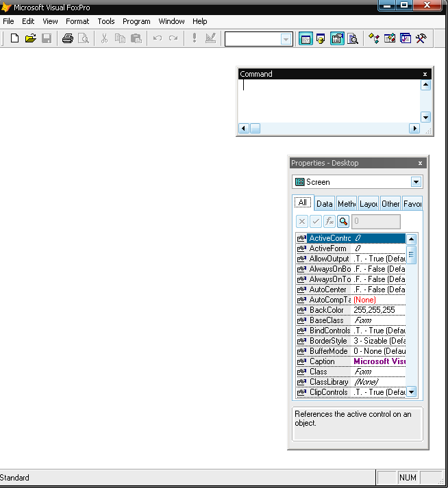Open the Class Browser toolbar icon
Viewport: 448px width, 488px height.
374,38
